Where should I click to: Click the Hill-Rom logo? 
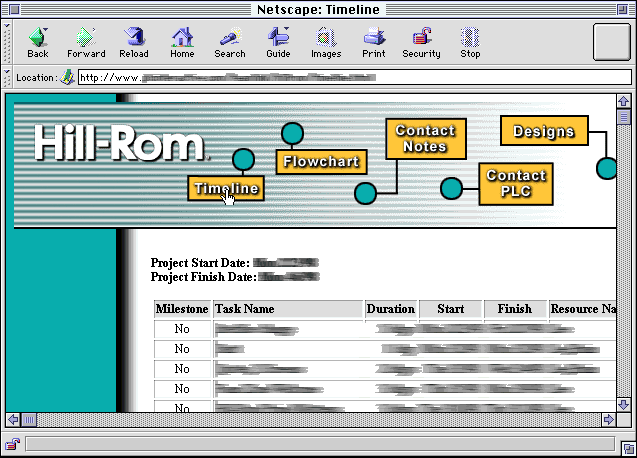[120, 142]
